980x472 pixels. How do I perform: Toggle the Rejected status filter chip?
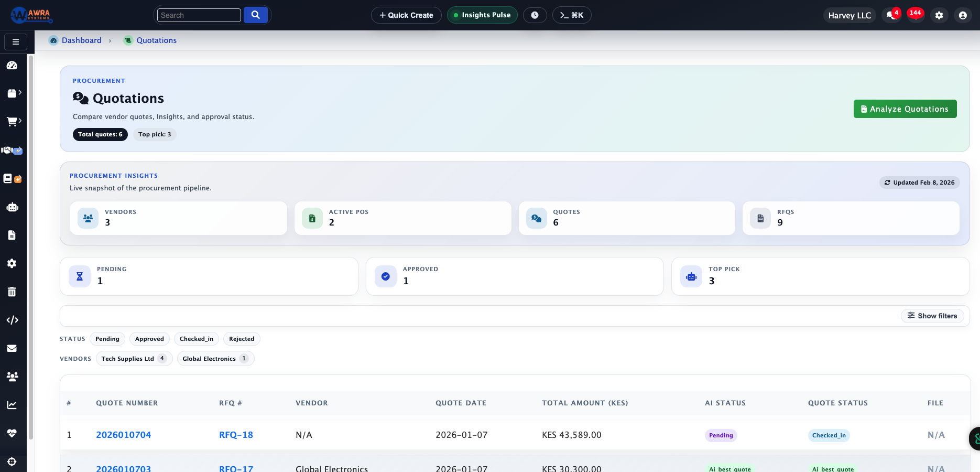pos(242,339)
